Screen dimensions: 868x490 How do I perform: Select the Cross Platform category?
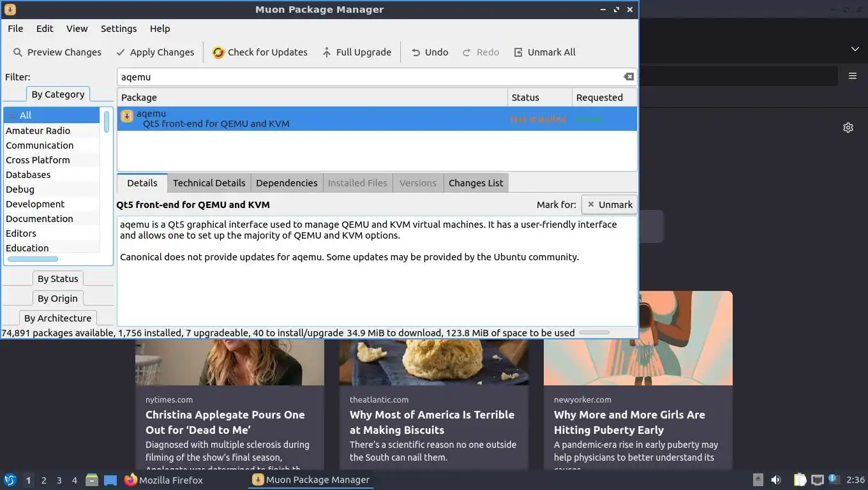(x=52, y=160)
